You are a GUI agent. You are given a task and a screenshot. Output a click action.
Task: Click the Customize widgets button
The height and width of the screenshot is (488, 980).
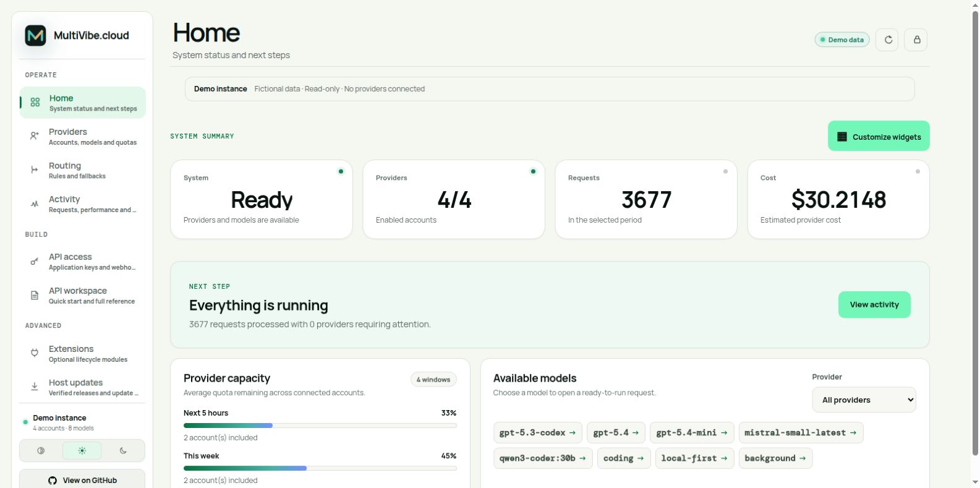[879, 136]
